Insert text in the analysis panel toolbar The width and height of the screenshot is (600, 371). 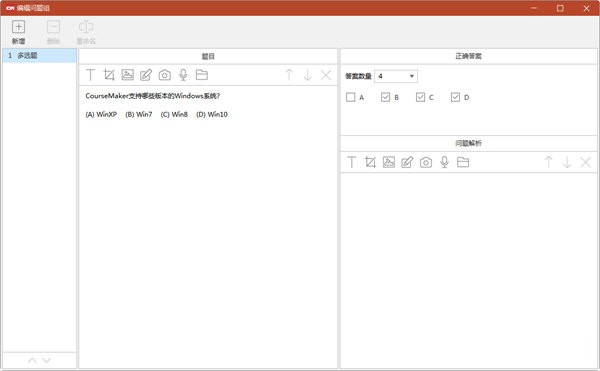click(x=351, y=162)
